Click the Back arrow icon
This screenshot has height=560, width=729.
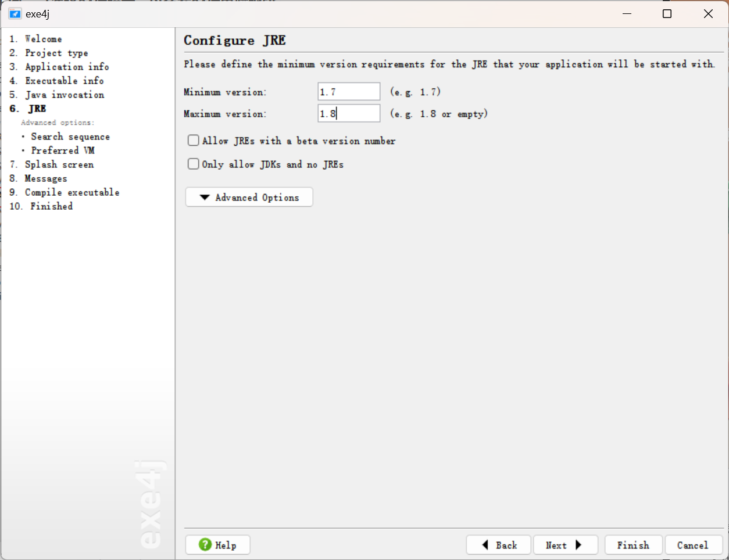point(485,545)
